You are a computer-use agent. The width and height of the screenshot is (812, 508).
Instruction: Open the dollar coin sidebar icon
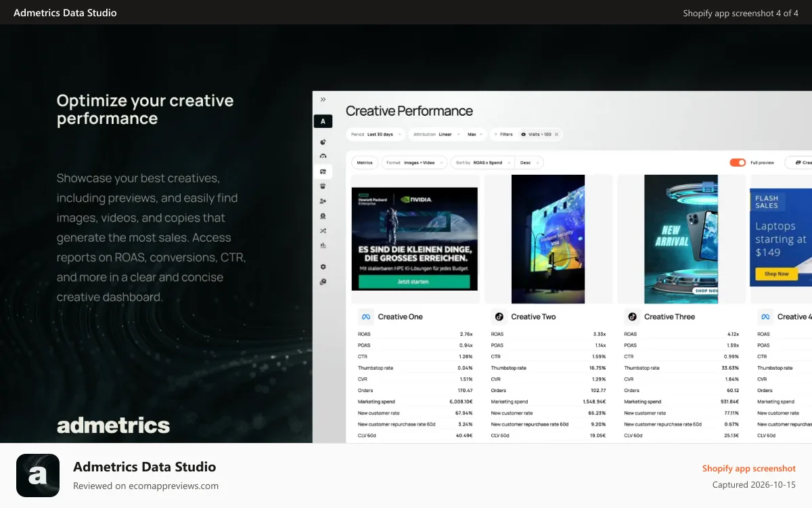(x=323, y=216)
